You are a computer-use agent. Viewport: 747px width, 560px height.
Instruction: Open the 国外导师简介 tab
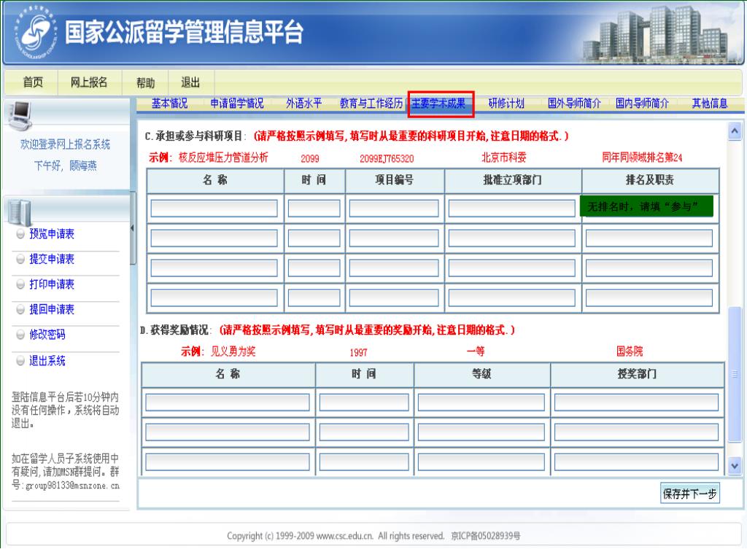click(574, 104)
